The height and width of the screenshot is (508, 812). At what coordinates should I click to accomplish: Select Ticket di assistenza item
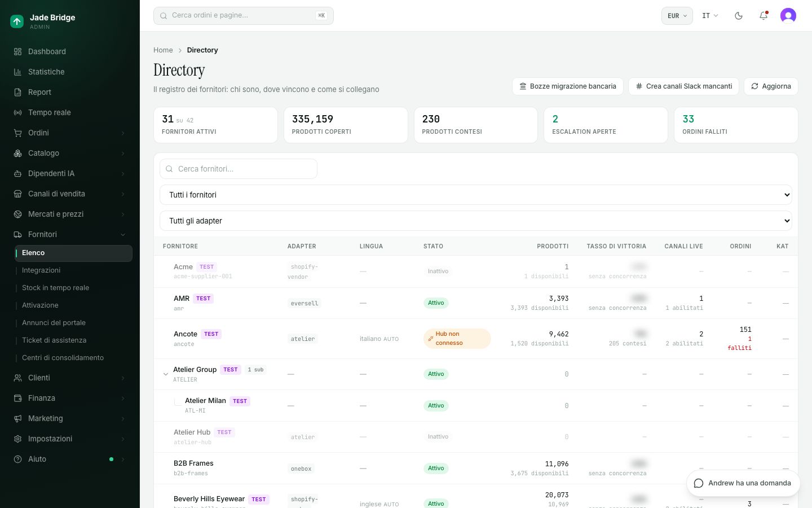[x=74, y=340]
